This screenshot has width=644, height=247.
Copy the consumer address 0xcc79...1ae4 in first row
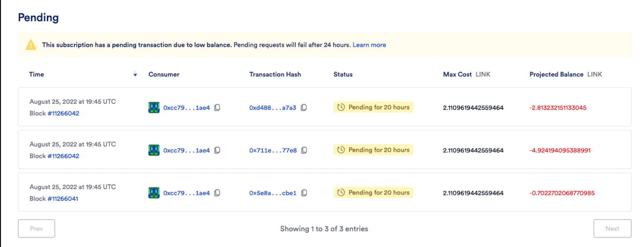coord(217,107)
